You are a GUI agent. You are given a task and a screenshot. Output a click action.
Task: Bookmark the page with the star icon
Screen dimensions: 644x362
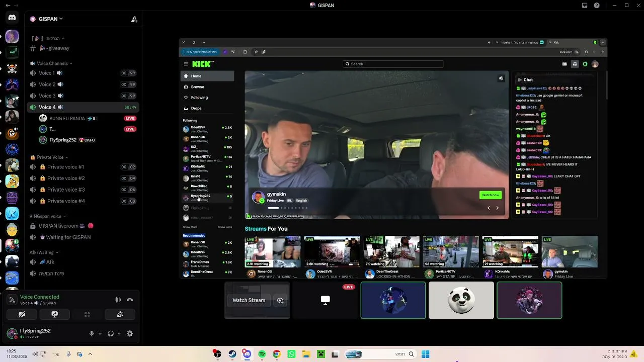[256, 52]
